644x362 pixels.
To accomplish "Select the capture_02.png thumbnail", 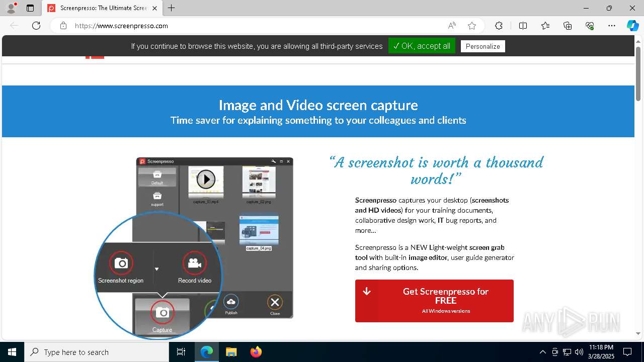I will (x=259, y=182).
